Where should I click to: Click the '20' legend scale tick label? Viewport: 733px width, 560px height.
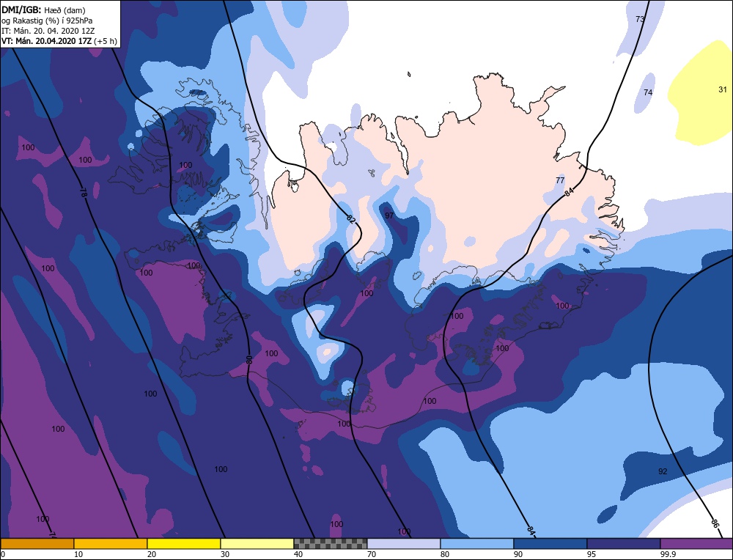[152, 554]
